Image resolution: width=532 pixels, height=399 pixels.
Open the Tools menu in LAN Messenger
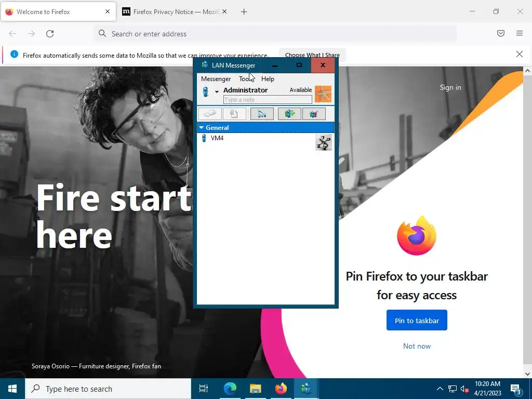[x=246, y=79]
